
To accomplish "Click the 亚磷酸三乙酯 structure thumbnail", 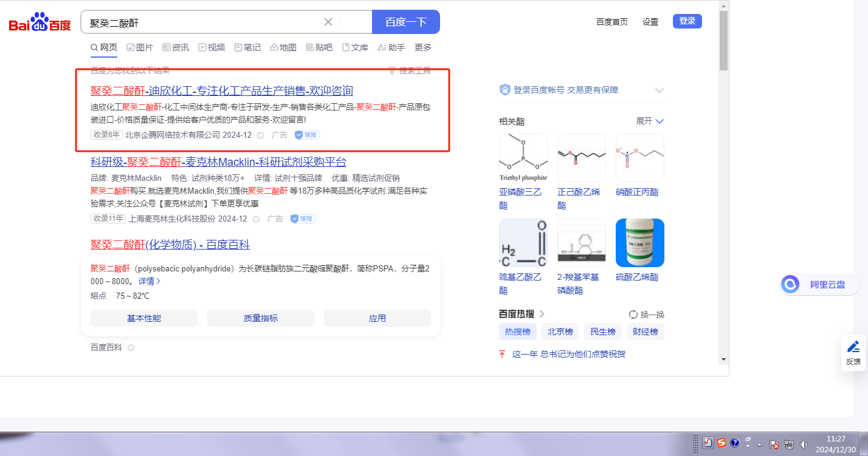I will coord(523,158).
